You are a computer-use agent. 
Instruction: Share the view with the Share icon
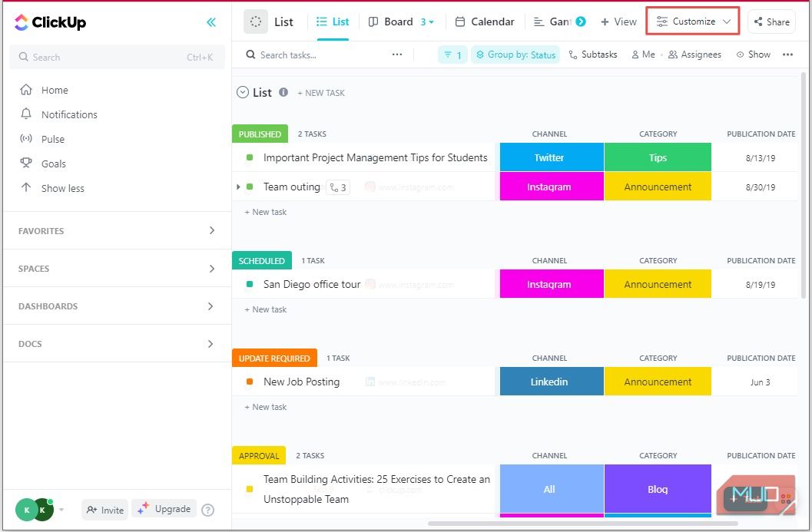770,21
